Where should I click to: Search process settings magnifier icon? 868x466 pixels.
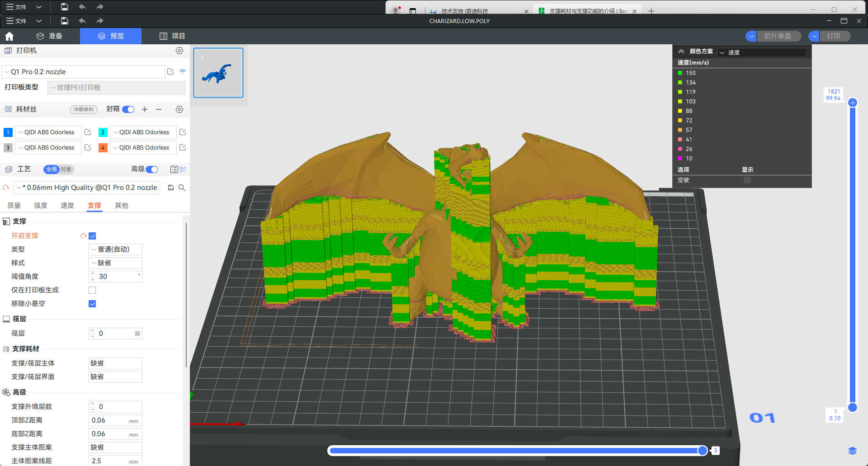182,188
